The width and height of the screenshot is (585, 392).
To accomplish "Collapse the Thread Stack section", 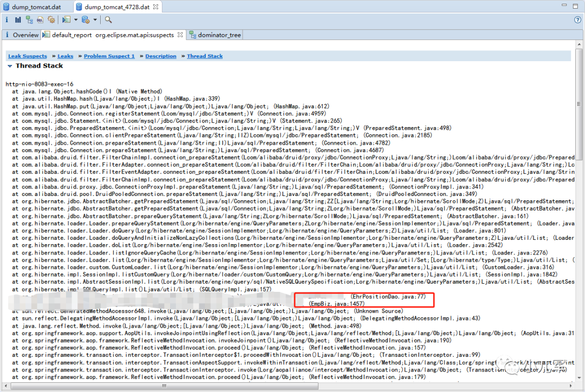I will pyautogui.click(x=10, y=66).
